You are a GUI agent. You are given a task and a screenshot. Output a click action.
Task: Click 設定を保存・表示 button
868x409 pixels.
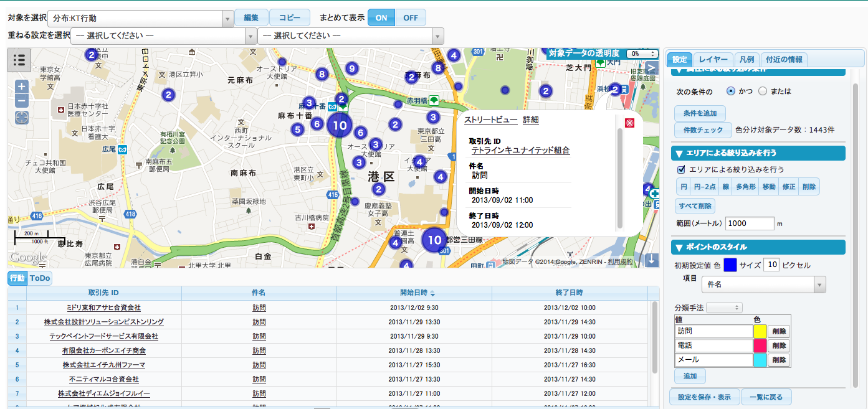[x=704, y=397]
